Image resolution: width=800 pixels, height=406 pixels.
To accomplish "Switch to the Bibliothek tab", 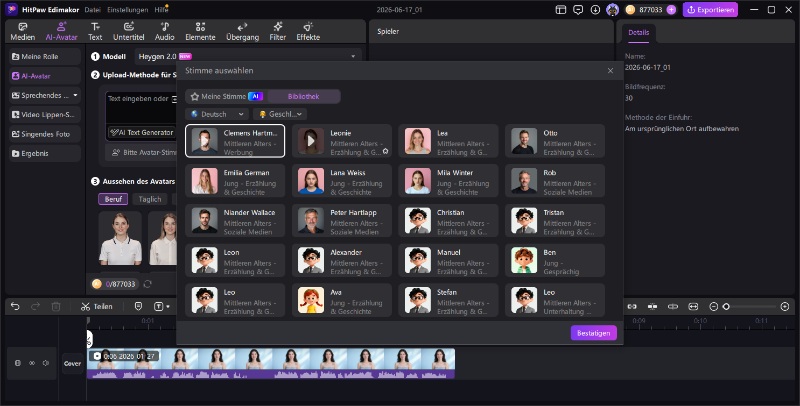I will 304,96.
